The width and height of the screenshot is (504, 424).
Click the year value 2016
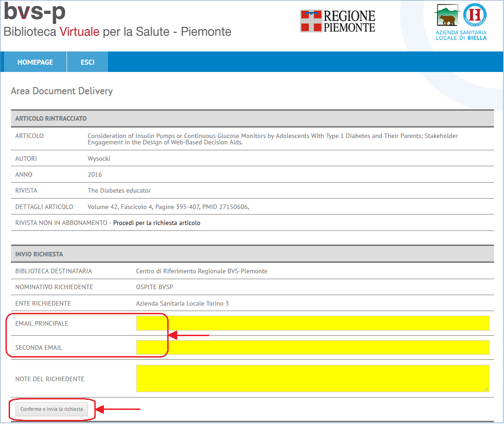point(94,175)
